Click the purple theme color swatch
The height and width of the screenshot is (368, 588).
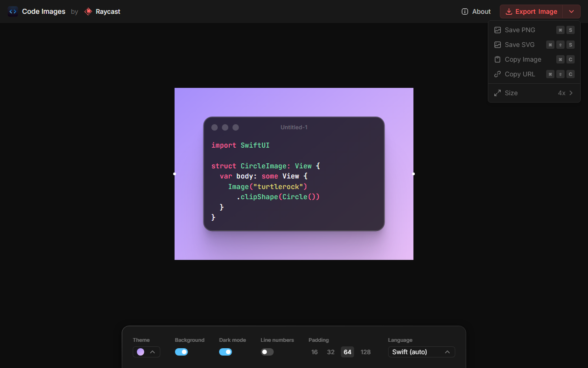141,352
